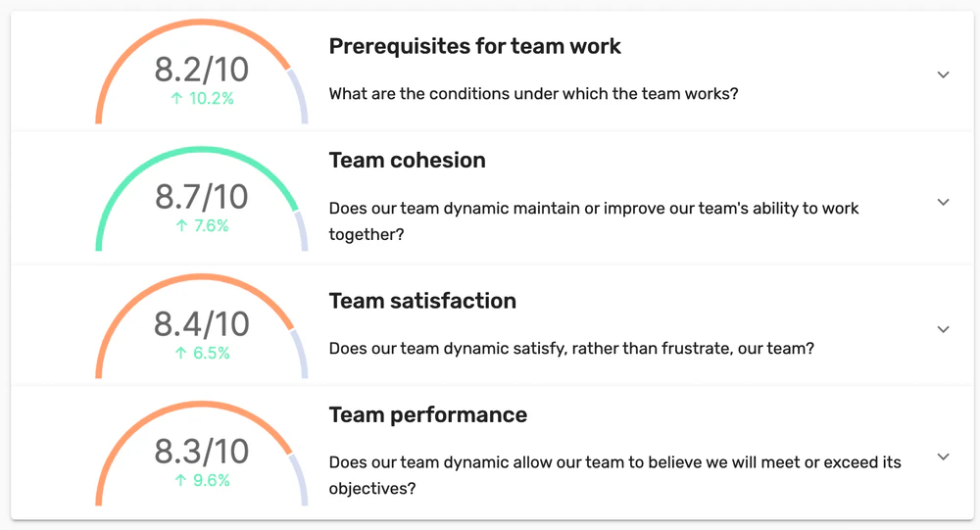Screen dimensions: 980x530
Task: Click the 7.6% upward trend indicator
Action: [202, 225]
